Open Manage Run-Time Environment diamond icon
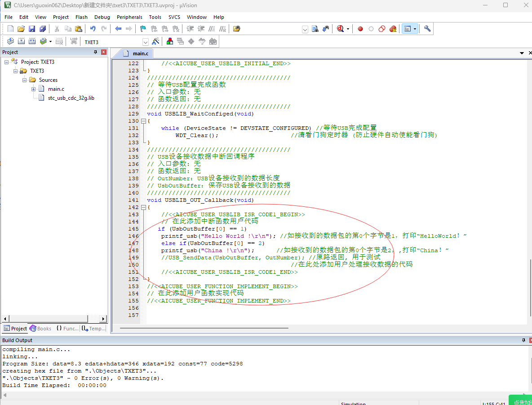The width and height of the screenshot is (532, 405). (x=191, y=41)
